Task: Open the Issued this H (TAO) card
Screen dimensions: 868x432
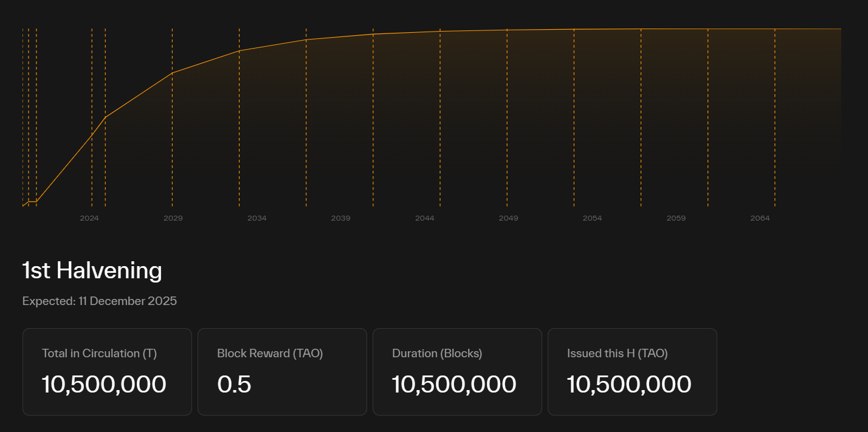Action: [632, 372]
